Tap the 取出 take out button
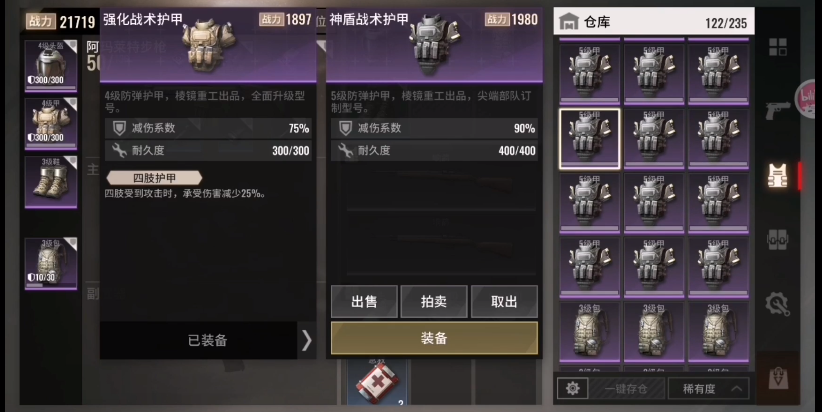This screenshot has height=412, width=822. pyautogui.click(x=504, y=301)
